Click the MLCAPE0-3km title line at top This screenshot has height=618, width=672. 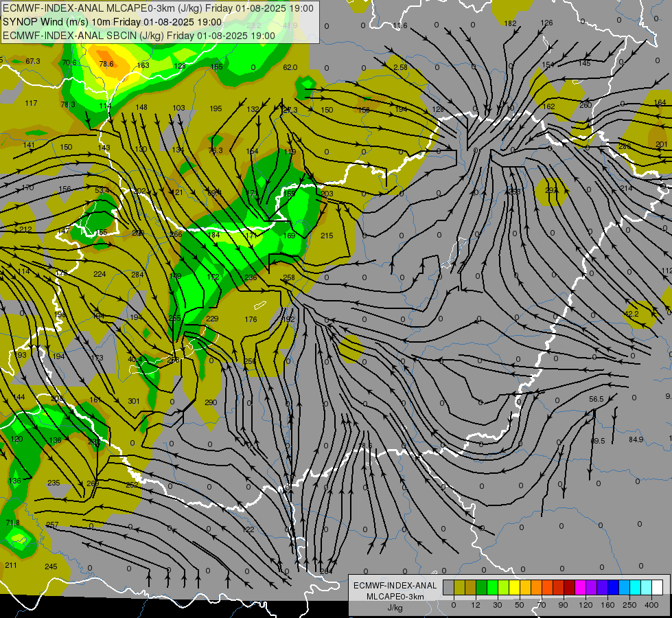coord(158,8)
